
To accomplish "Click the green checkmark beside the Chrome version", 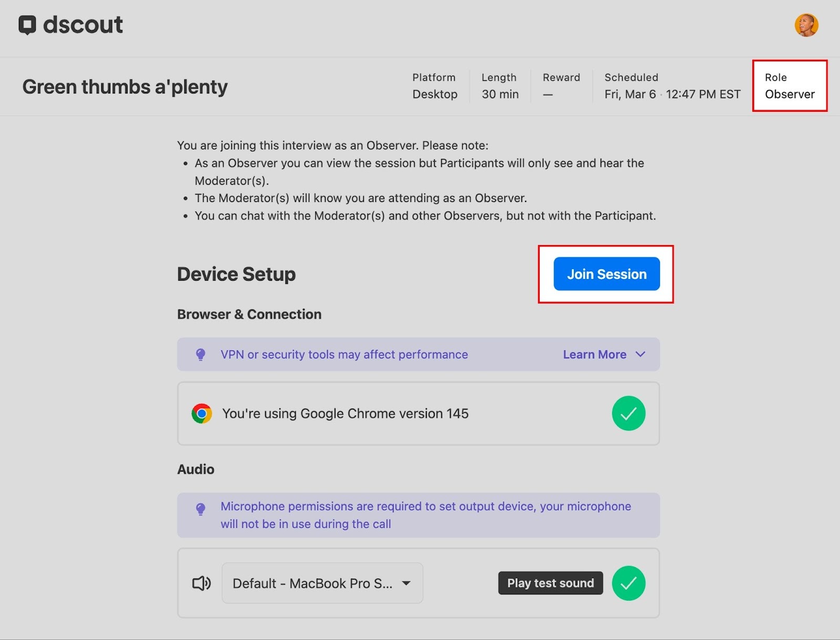I will point(628,413).
